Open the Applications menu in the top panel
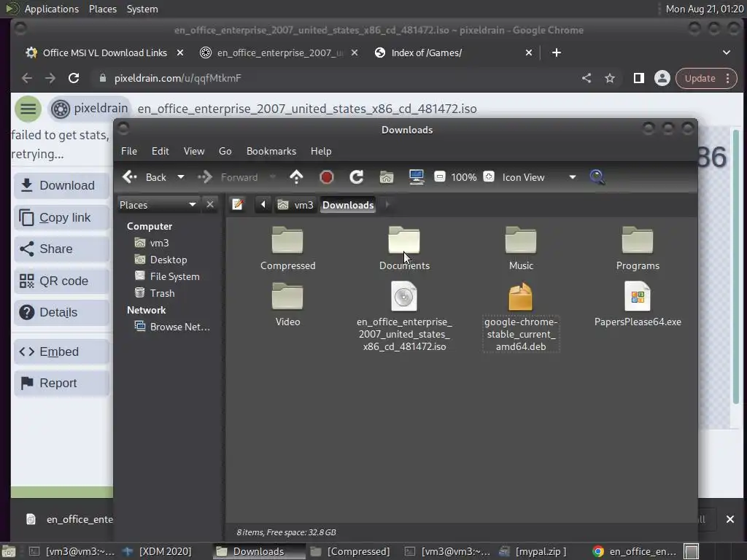Viewport: 747px width, 560px height. pyautogui.click(x=52, y=9)
